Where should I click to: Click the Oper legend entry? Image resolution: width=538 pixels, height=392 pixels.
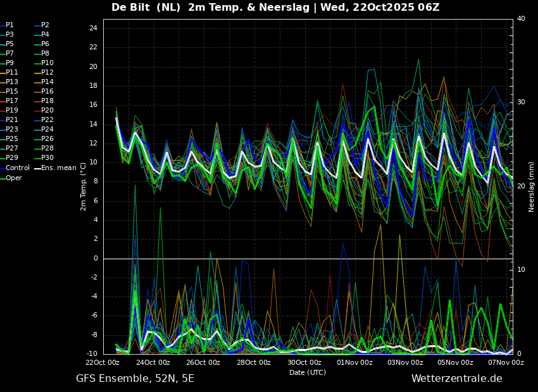click(x=14, y=178)
